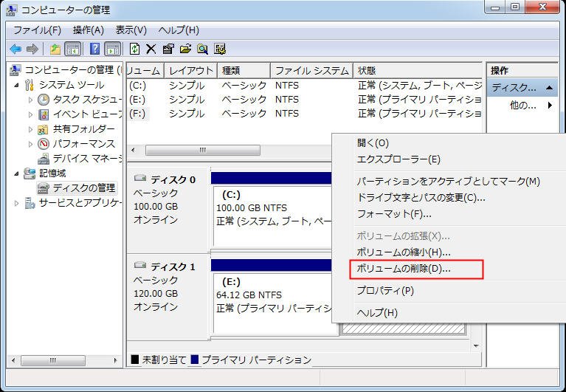Click the イベント ビューアー icon
The height and width of the screenshot is (392, 566).
click(x=44, y=114)
